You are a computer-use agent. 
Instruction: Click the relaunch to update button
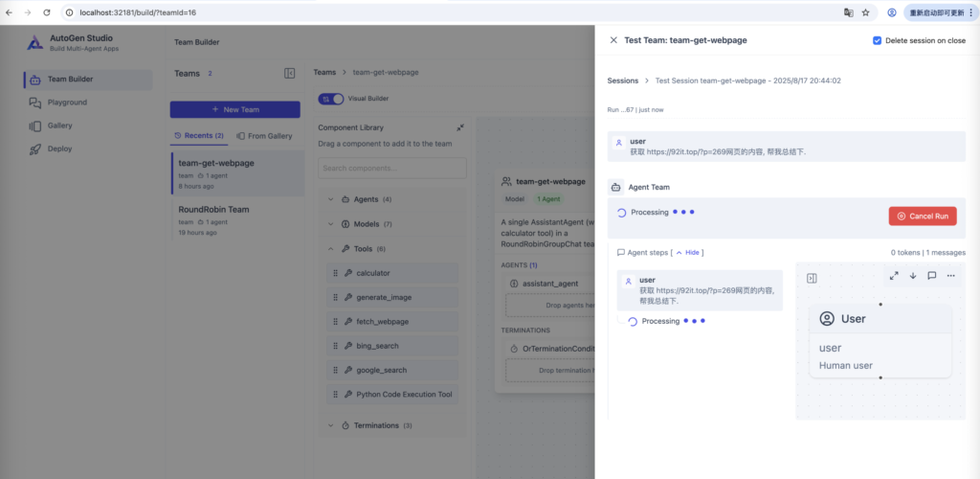click(941, 12)
